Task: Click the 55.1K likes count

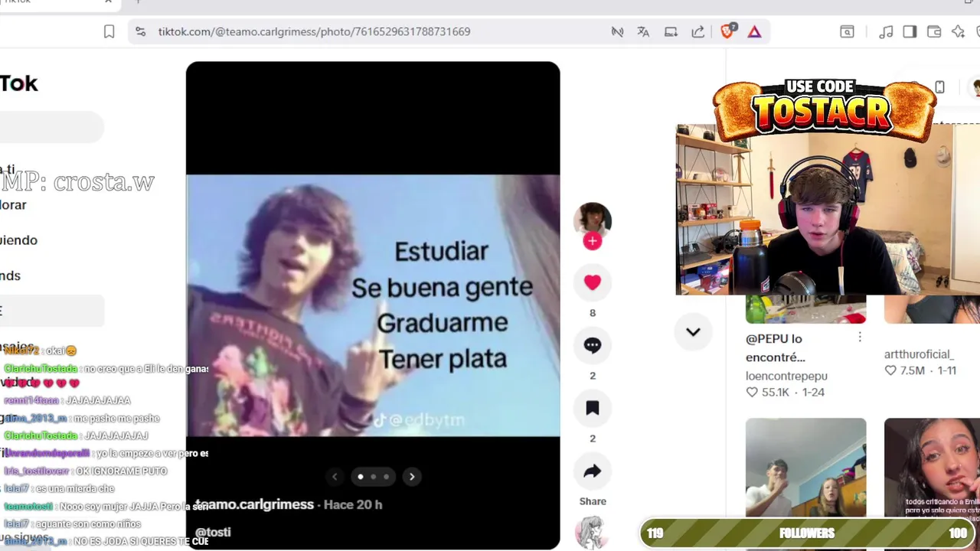Action: tap(776, 392)
